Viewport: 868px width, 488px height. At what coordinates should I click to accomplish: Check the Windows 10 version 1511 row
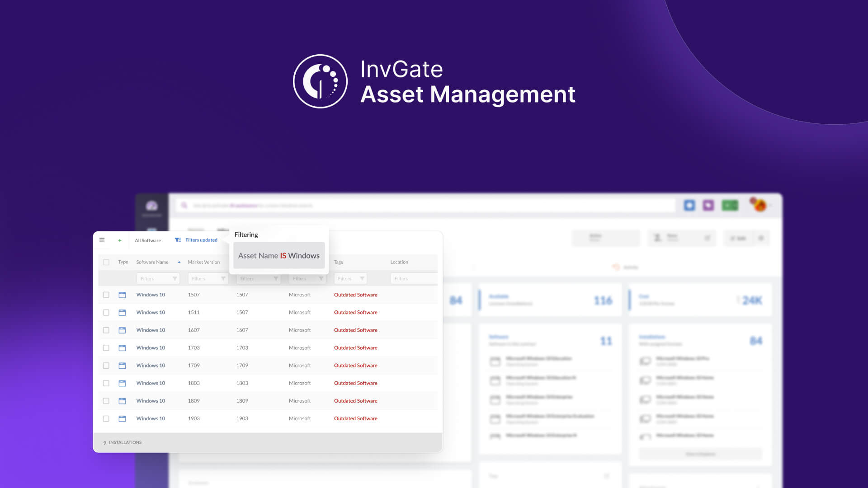coord(106,312)
